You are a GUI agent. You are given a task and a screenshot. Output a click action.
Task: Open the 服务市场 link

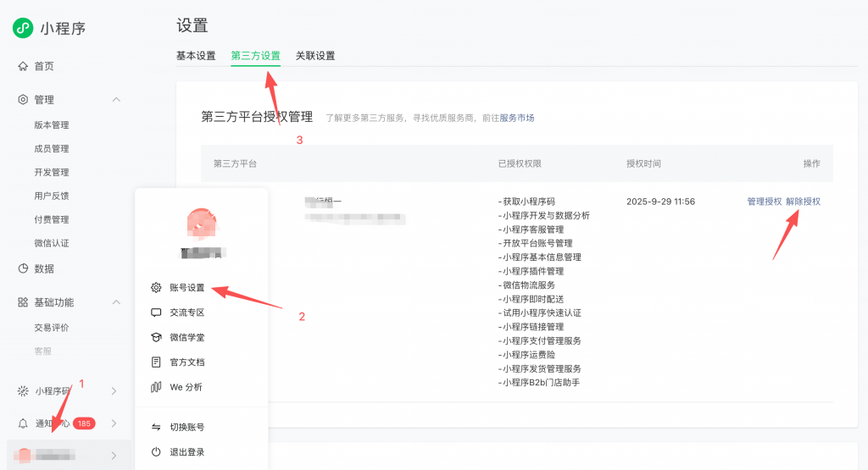[x=517, y=118]
